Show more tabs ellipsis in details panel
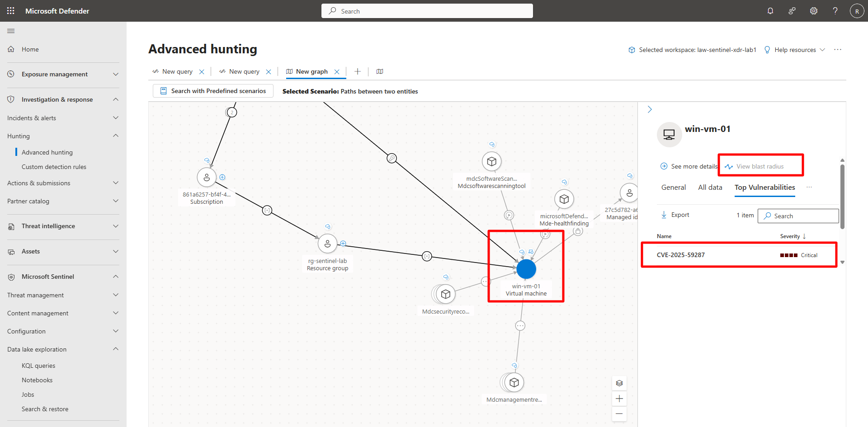The width and height of the screenshot is (868, 427). click(x=809, y=188)
